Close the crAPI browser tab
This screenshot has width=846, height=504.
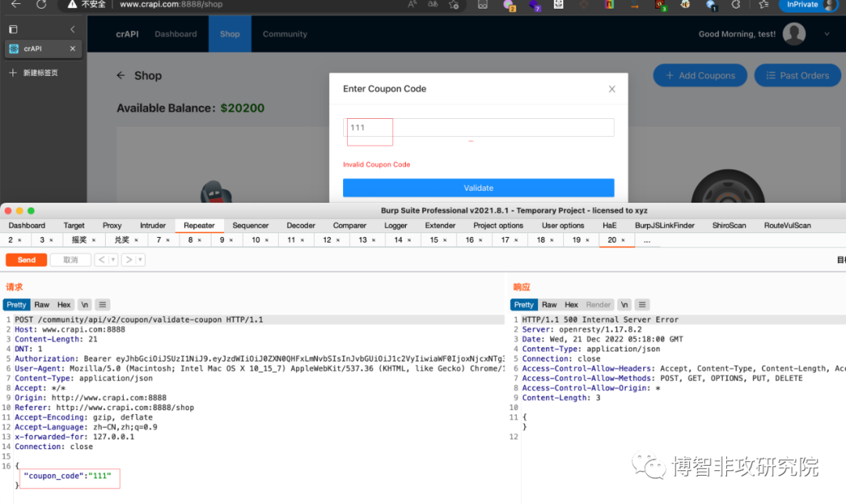click(x=72, y=49)
